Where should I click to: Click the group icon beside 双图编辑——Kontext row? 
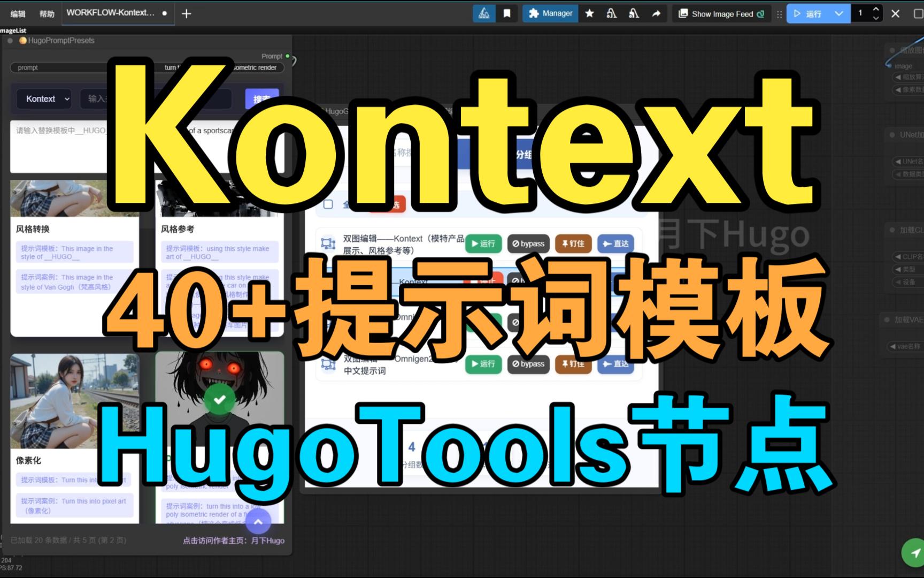328,244
